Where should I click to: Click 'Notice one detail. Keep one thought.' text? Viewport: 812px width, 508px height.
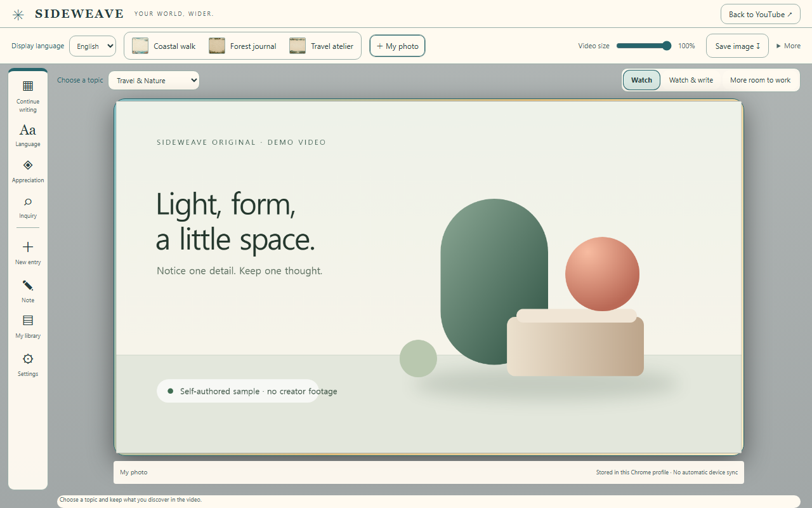pos(240,271)
